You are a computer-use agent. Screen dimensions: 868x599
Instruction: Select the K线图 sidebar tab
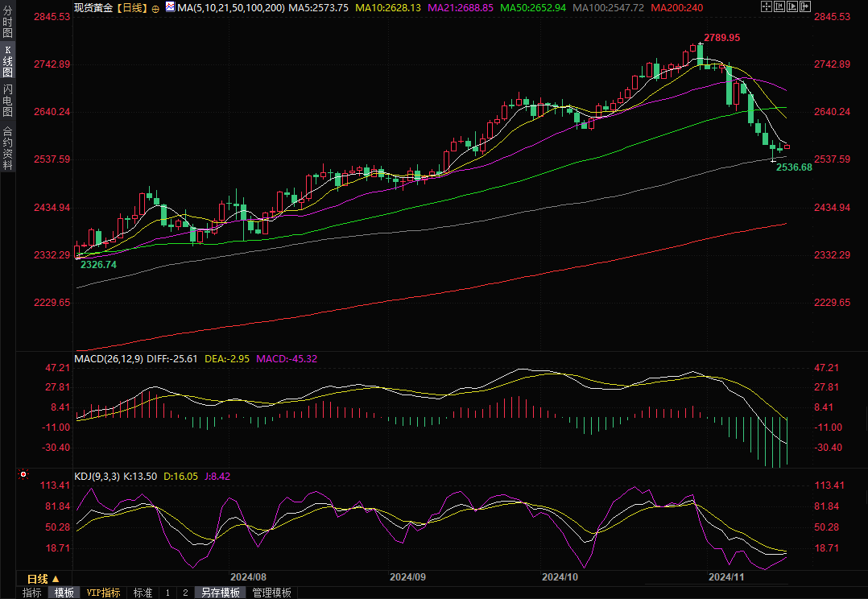(7, 61)
